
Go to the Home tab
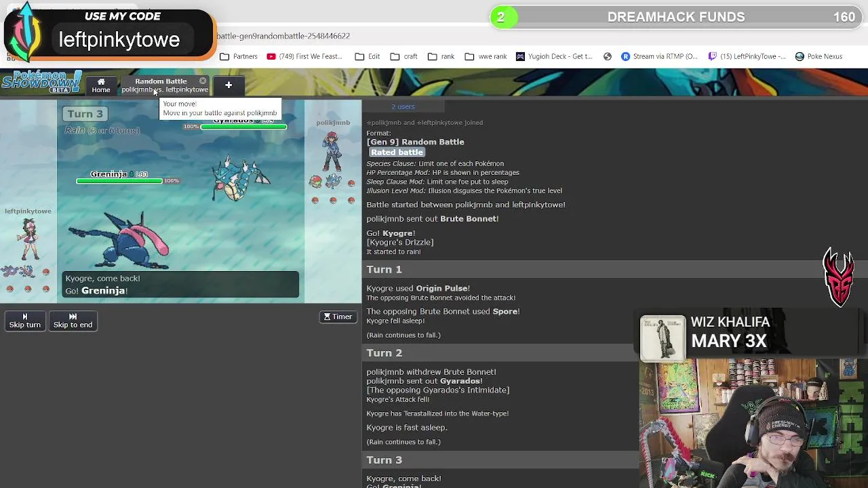point(101,85)
